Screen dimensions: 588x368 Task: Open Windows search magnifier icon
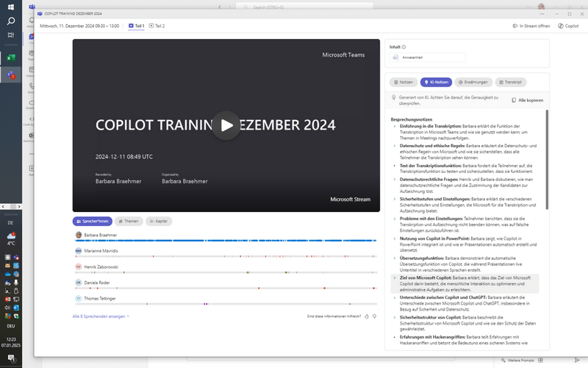coord(11,21)
